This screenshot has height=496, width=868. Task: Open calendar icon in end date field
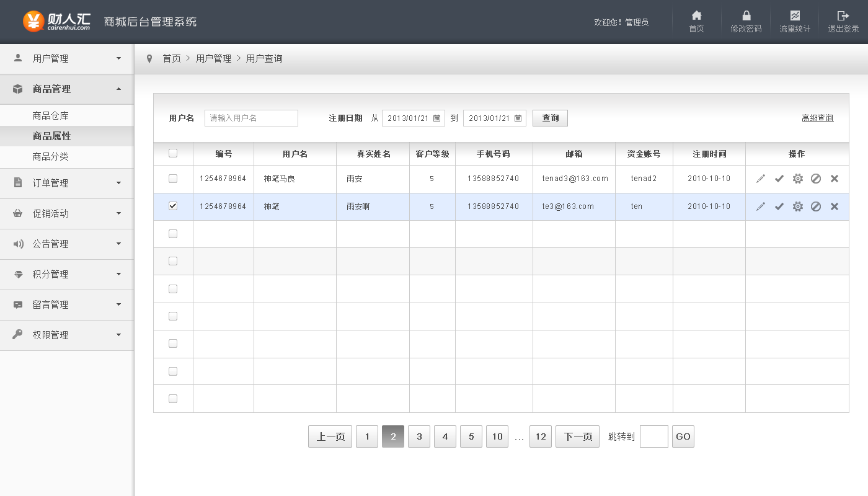[x=518, y=118]
